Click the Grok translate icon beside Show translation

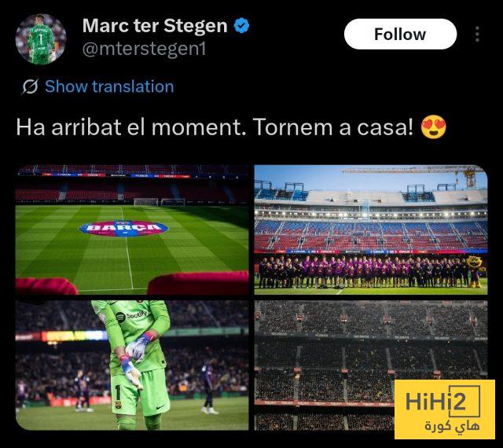pos(30,86)
